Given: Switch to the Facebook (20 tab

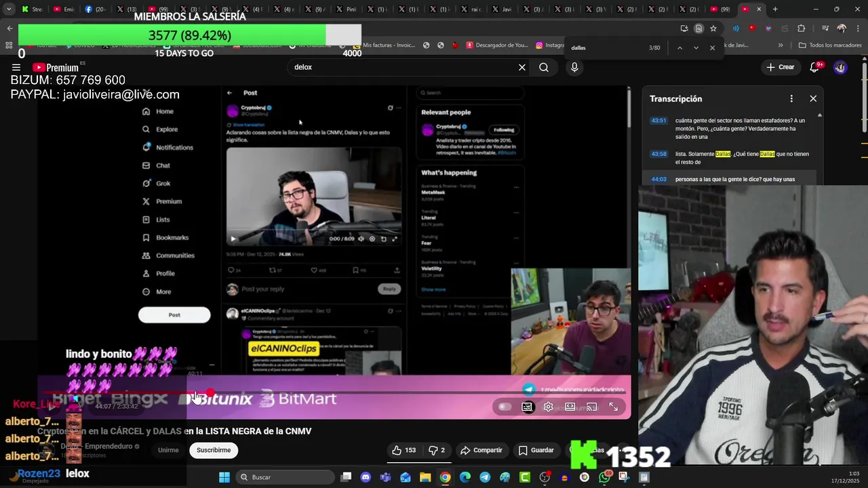Looking at the screenshot, I should point(95,9).
